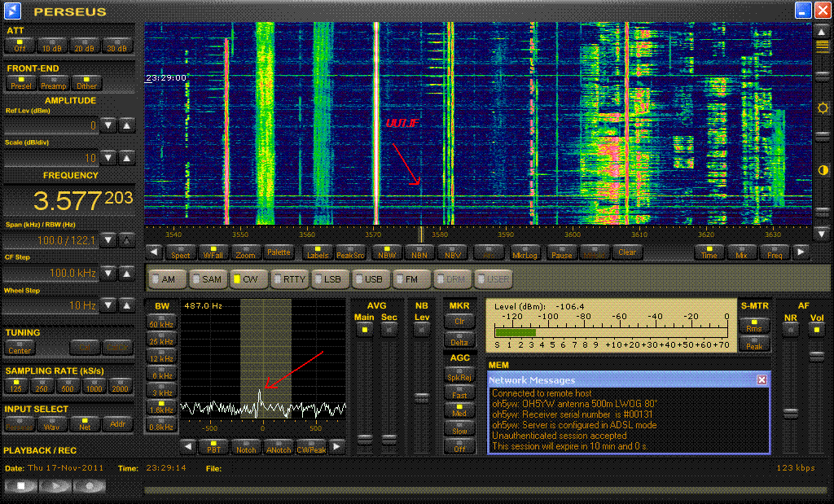Select the USB demodulation mode
Viewport: 834px width, 504px height.
pos(371,278)
